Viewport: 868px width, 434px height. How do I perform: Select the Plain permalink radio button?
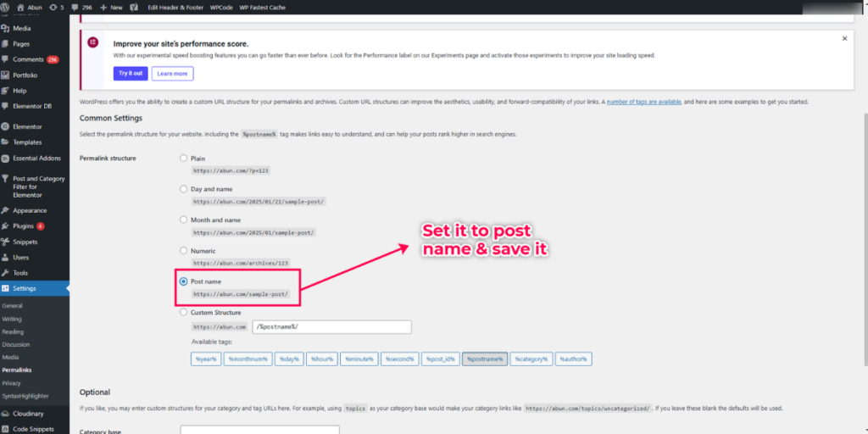point(183,159)
